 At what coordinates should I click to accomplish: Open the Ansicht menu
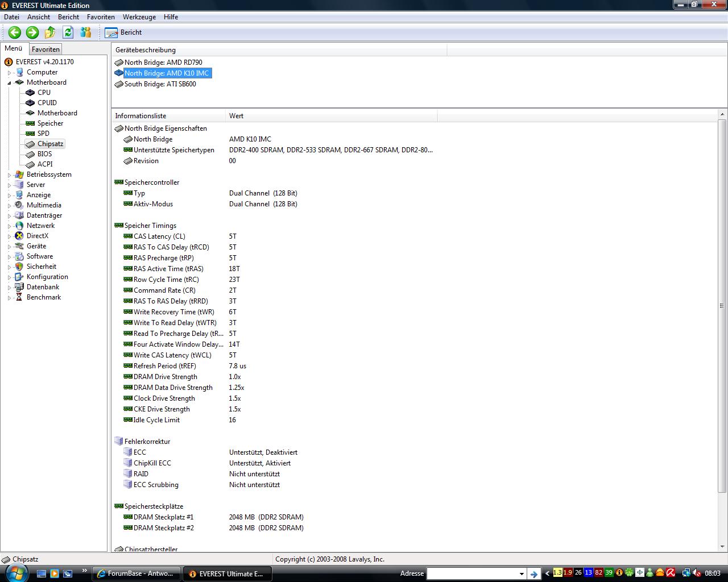(x=39, y=17)
